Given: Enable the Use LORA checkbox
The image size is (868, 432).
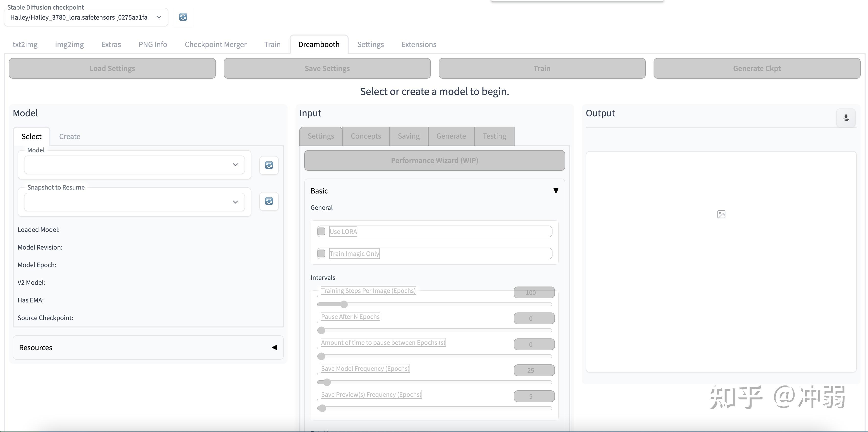Looking at the screenshot, I should pyautogui.click(x=321, y=231).
